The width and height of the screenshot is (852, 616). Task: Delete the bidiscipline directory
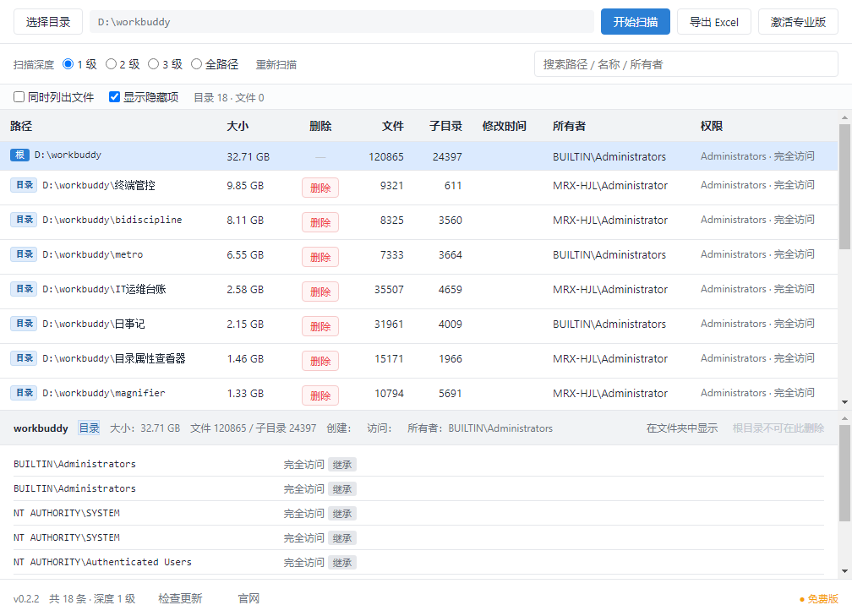320,223
